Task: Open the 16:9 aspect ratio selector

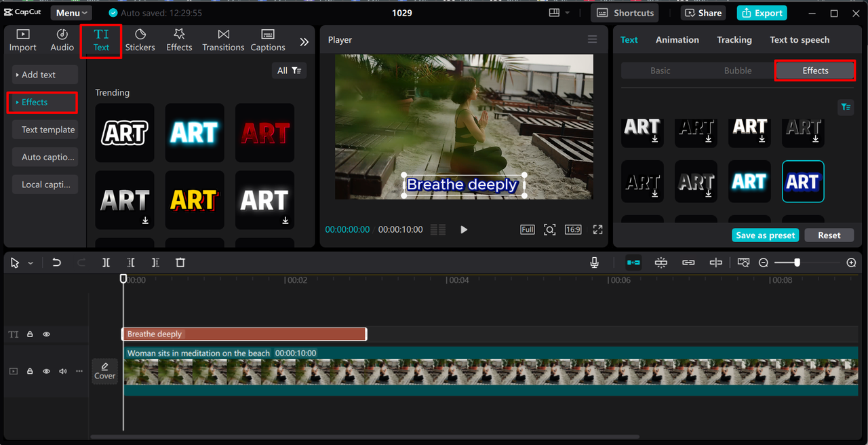Action: 573,230
